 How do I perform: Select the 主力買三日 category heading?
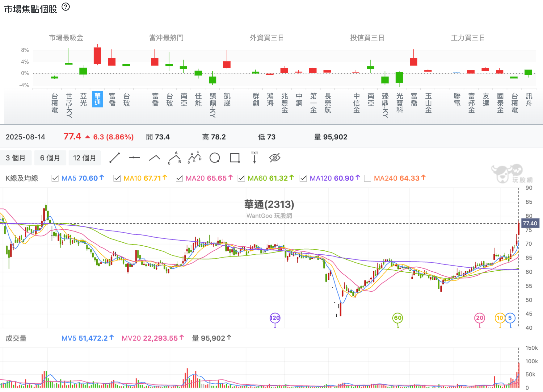pos(468,38)
